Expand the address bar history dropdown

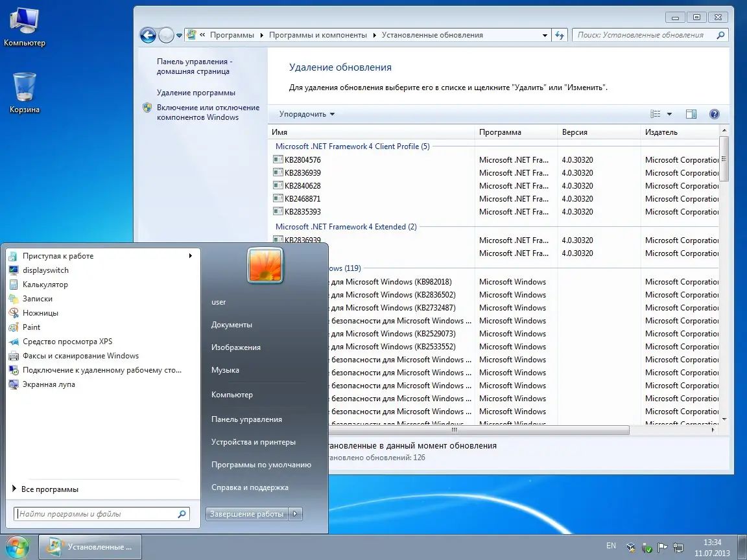(x=545, y=34)
